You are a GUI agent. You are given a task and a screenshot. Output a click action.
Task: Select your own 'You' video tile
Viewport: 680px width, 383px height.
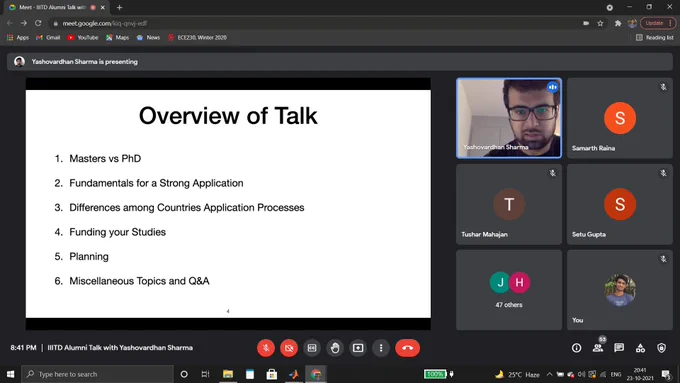click(x=620, y=290)
